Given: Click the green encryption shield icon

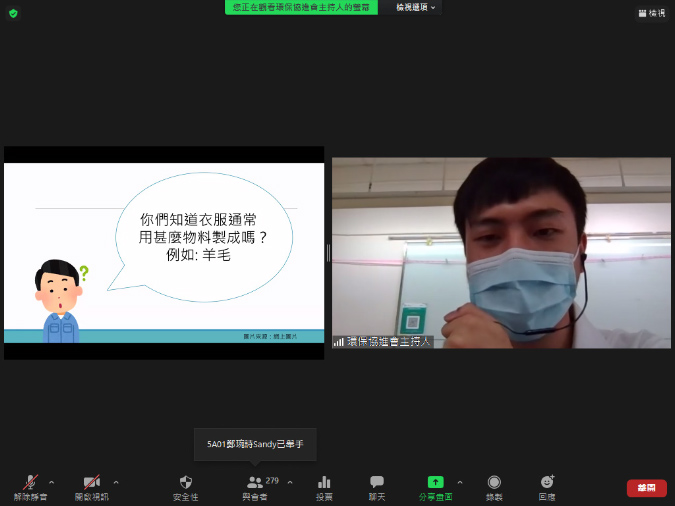Looking at the screenshot, I should coord(13,13).
